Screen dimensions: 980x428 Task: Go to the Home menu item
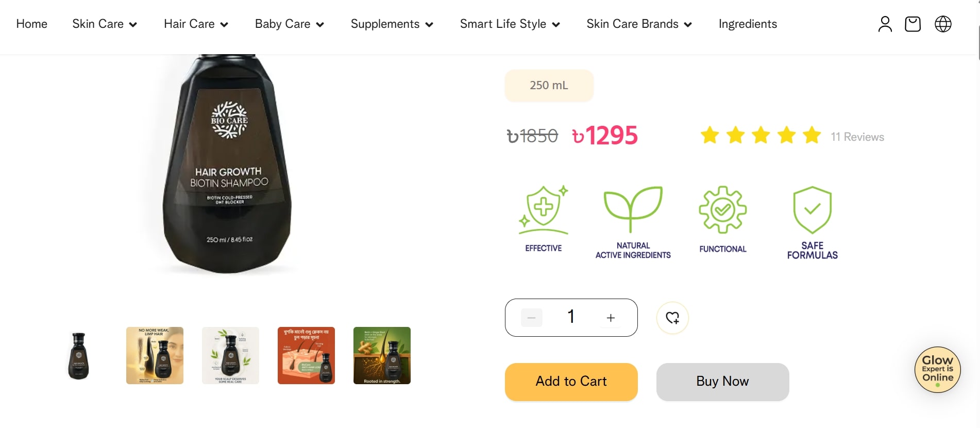(32, 24)
